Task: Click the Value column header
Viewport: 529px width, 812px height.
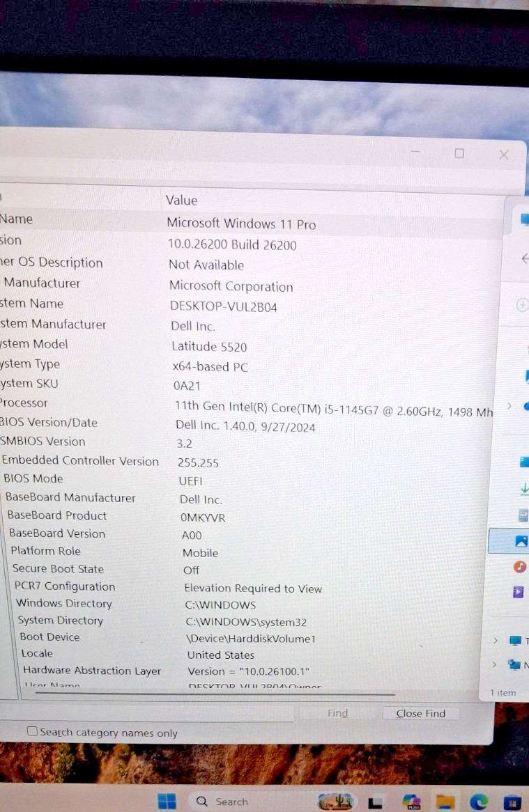Action: (x=181, y=201)
